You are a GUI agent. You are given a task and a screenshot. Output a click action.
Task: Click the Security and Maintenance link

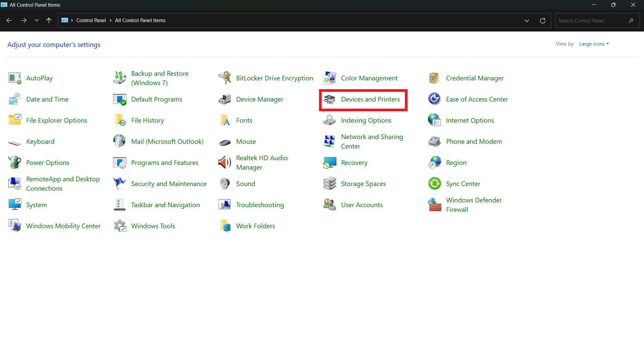[x=169, y=184]
